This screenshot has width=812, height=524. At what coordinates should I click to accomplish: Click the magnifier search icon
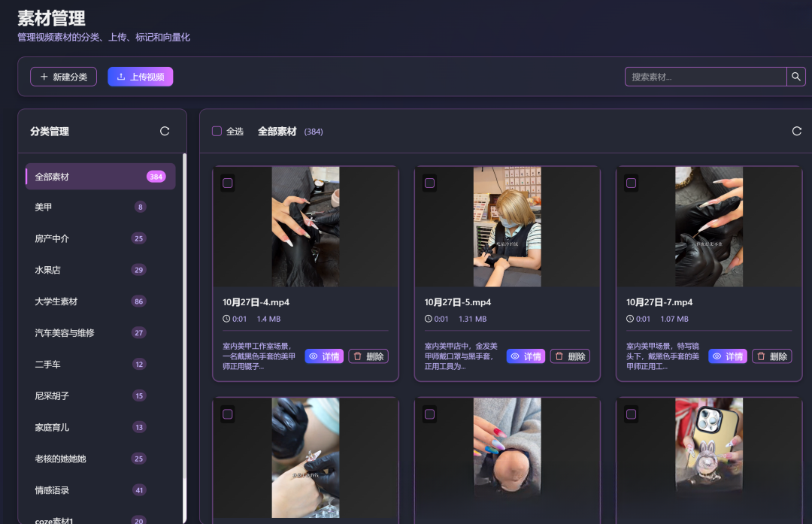(x=797, y=76)
